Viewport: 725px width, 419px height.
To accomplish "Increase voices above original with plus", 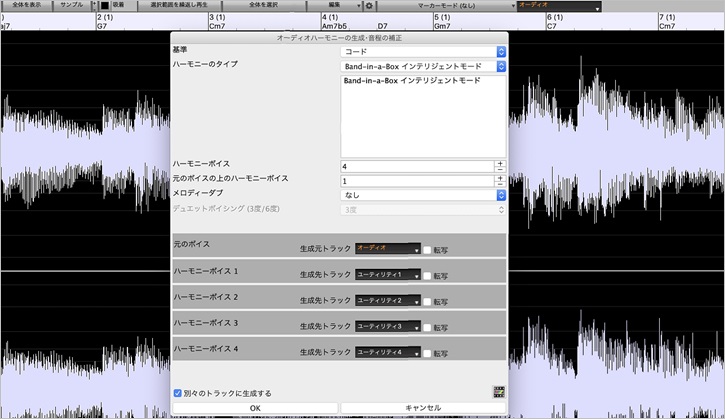I will coord(500,178).
